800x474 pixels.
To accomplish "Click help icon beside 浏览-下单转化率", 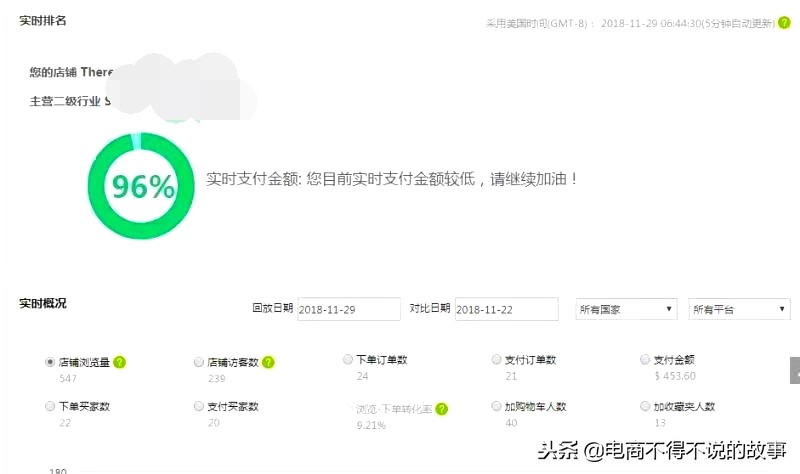I will (x=442, y=409).
